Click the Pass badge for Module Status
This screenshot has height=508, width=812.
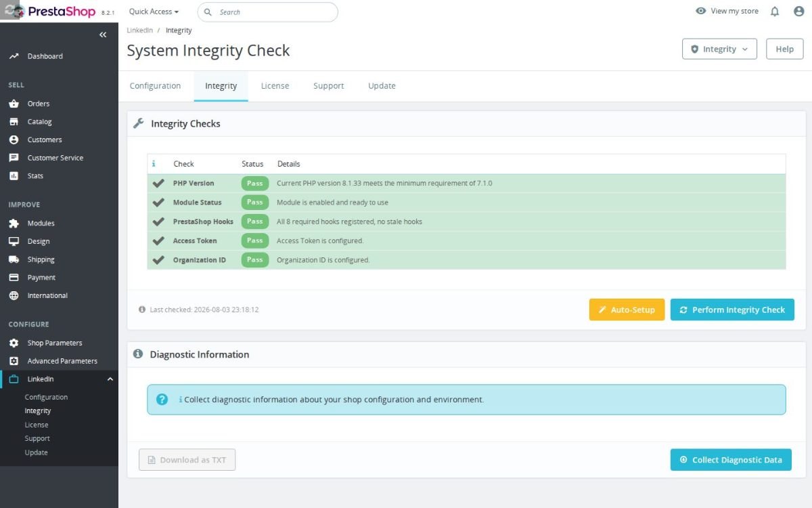pyautogui.click(x=255, y=203)
